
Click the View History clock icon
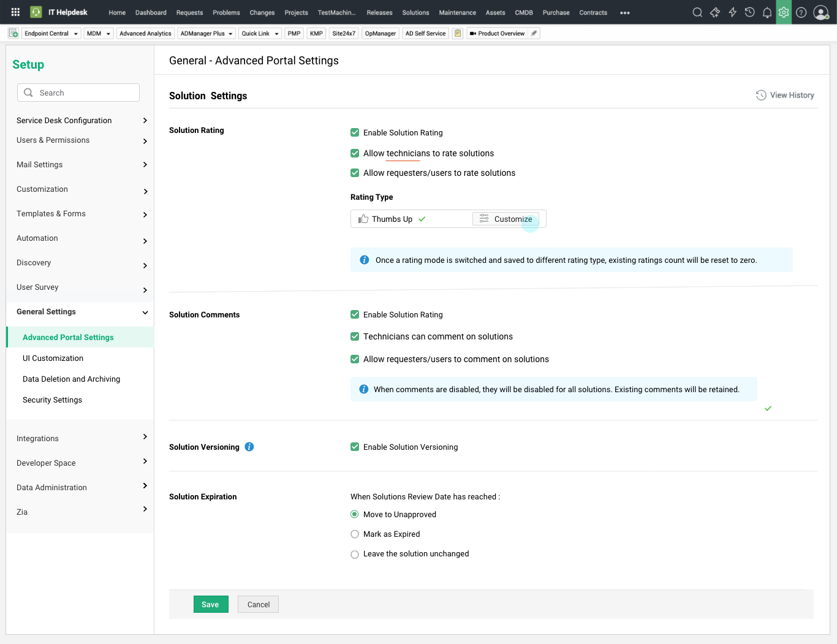click(x=761, y=95)
